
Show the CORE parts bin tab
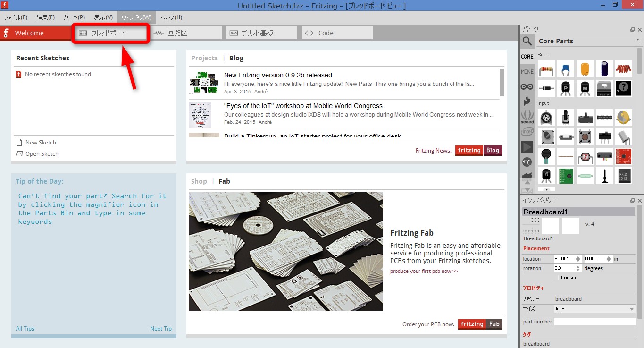click(x=527, y=56)
